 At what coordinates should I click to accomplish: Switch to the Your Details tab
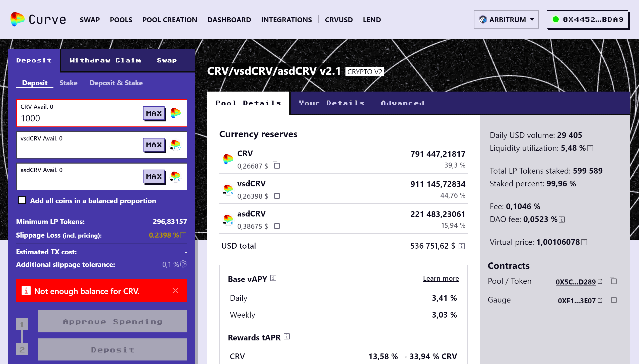click(332, 103)
